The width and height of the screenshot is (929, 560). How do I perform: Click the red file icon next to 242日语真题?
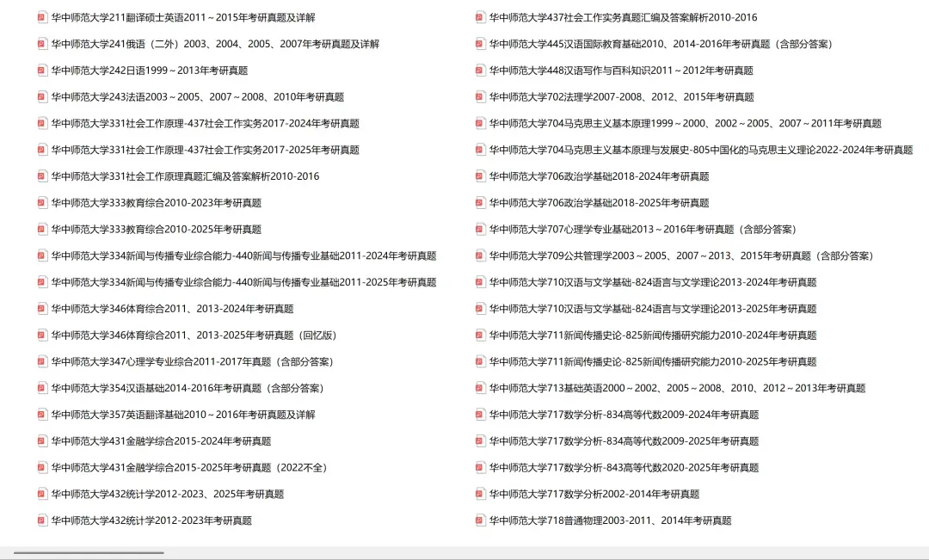pyautogui.click(x=41, y=70)
